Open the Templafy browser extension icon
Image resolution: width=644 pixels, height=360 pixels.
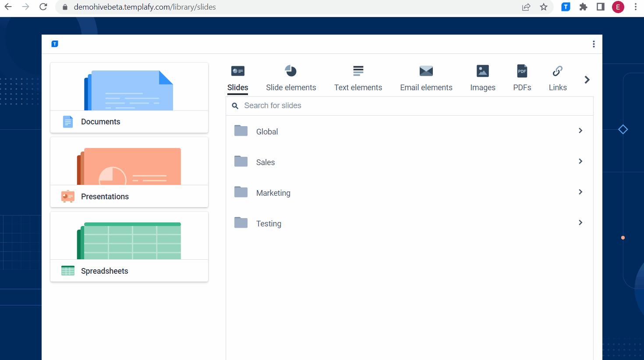tap(566, 7)
